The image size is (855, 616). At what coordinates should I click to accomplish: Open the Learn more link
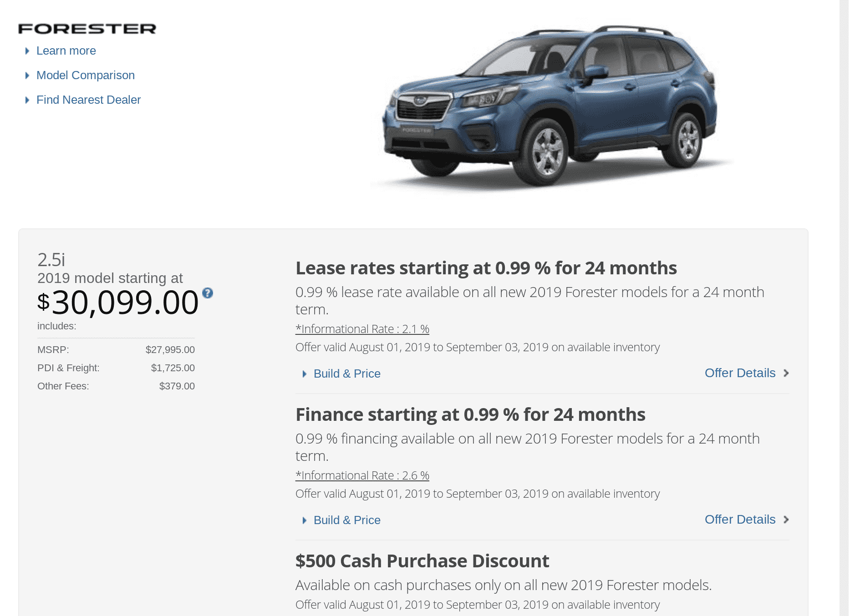[x=66, y=51]
